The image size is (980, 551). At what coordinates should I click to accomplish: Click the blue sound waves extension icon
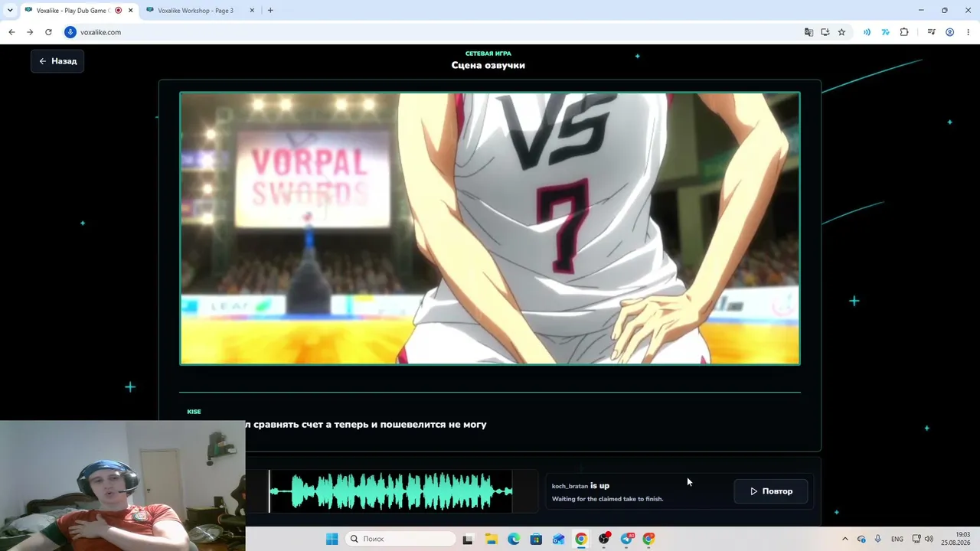tap(867, 32)
